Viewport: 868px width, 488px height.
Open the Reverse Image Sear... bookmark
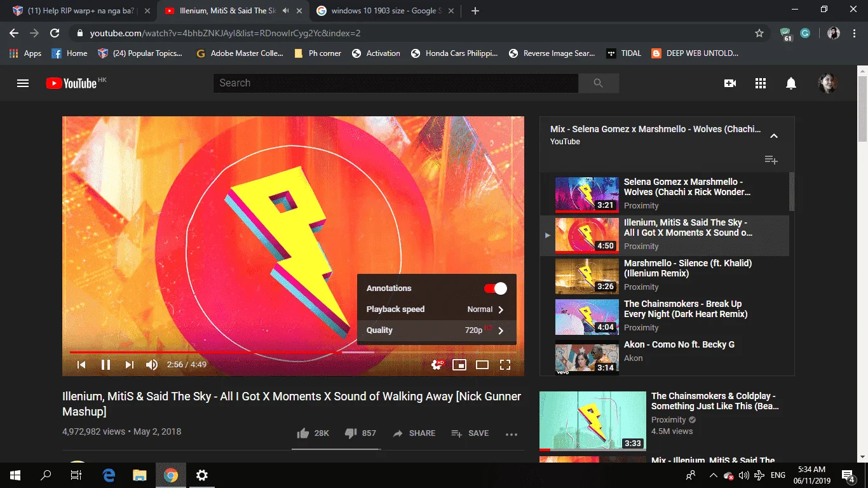(x=552, y=53)
